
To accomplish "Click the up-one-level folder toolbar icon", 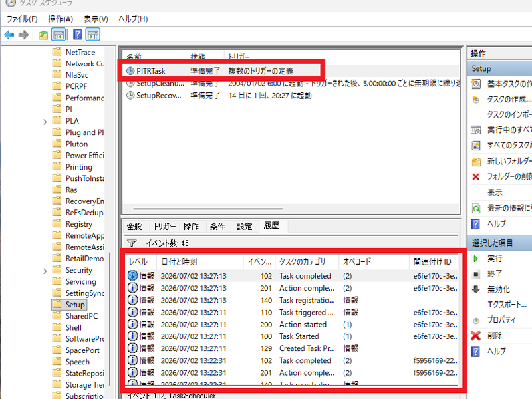I will click(x=43, y=35).
